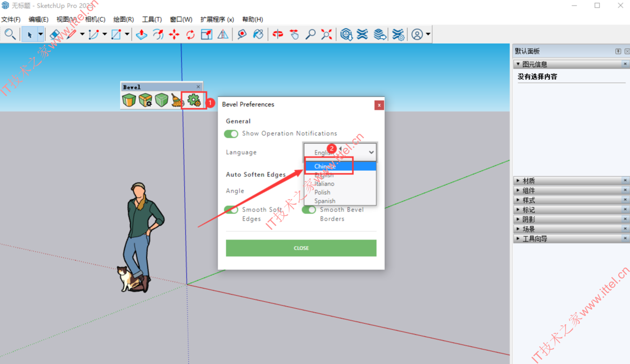The image size is (630, 364).
Task: Toggle Smooth Soft Edges switch
Action: click(231, 210)
